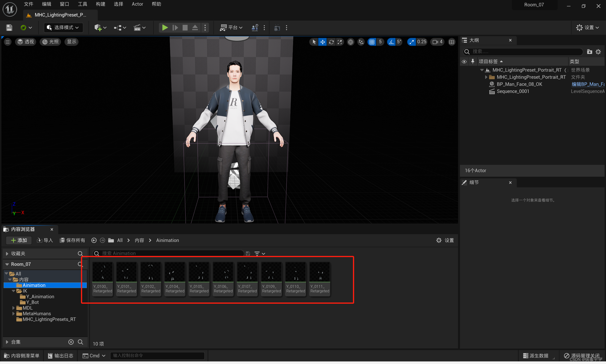
Task: Expand the MHC_LightingPreset_Portrait_RT folder in the Outliner
Action: click(x=486, y=77)
